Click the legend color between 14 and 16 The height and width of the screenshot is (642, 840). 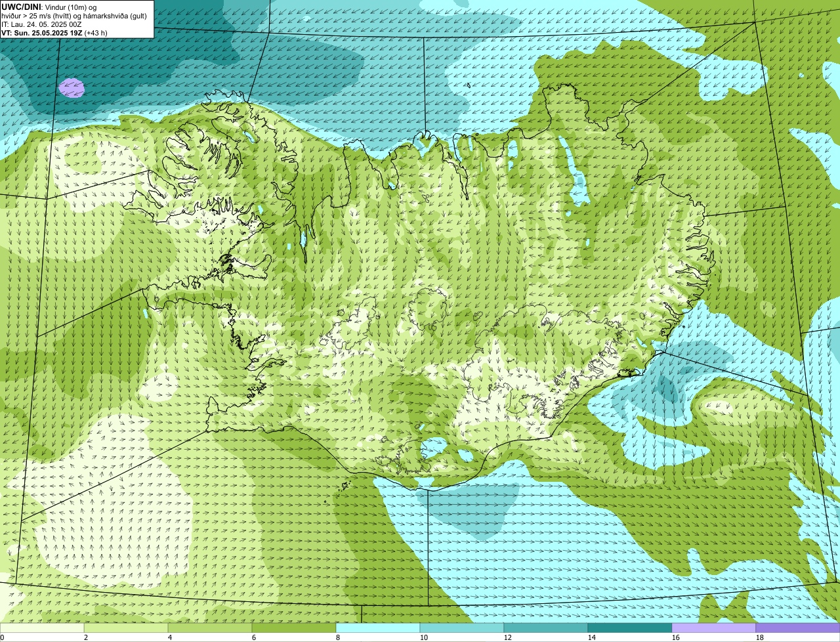630,628
